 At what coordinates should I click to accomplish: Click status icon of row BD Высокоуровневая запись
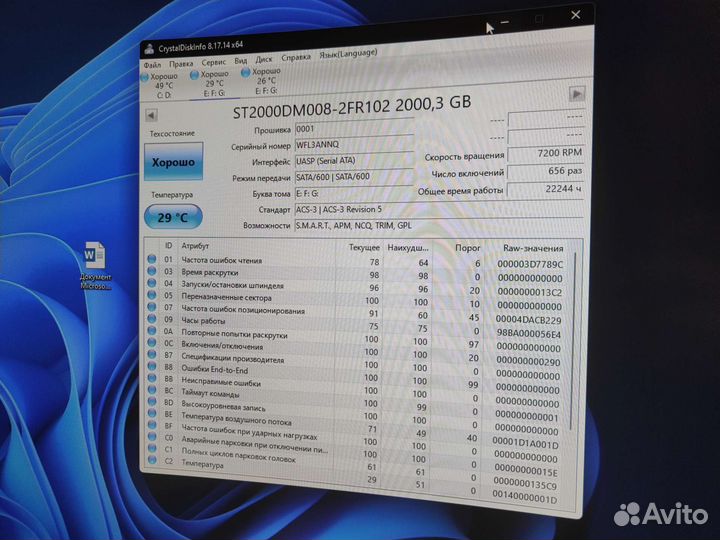152,401
